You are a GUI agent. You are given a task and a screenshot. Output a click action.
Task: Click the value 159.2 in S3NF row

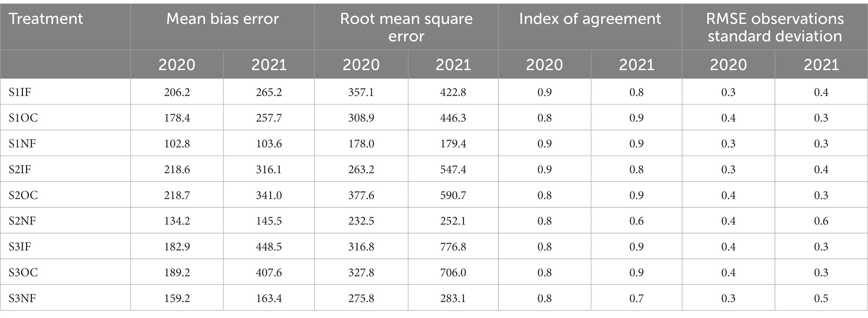pos(177,299)
